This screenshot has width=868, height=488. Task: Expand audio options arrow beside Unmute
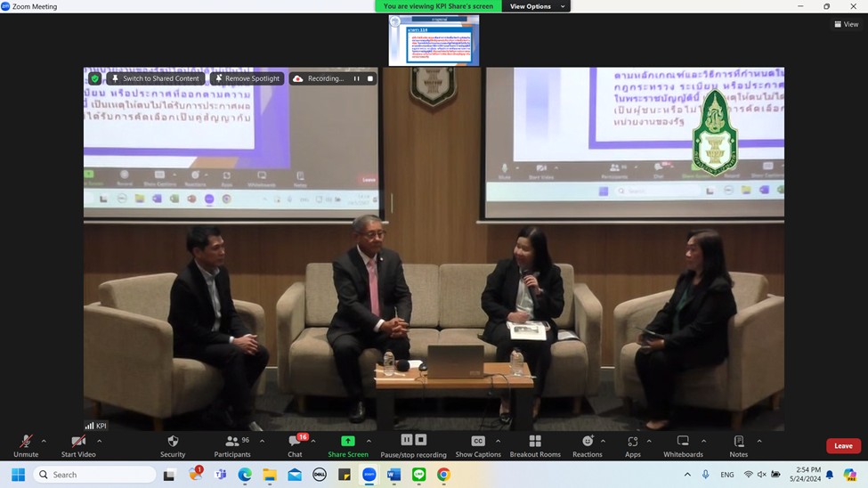pos(44,441)
